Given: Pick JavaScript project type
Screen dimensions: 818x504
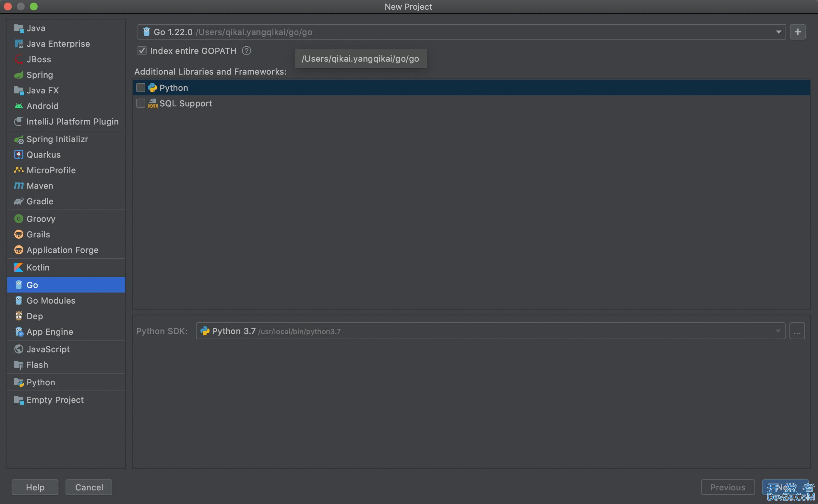Looking at the screenshot, I should 66,349.
